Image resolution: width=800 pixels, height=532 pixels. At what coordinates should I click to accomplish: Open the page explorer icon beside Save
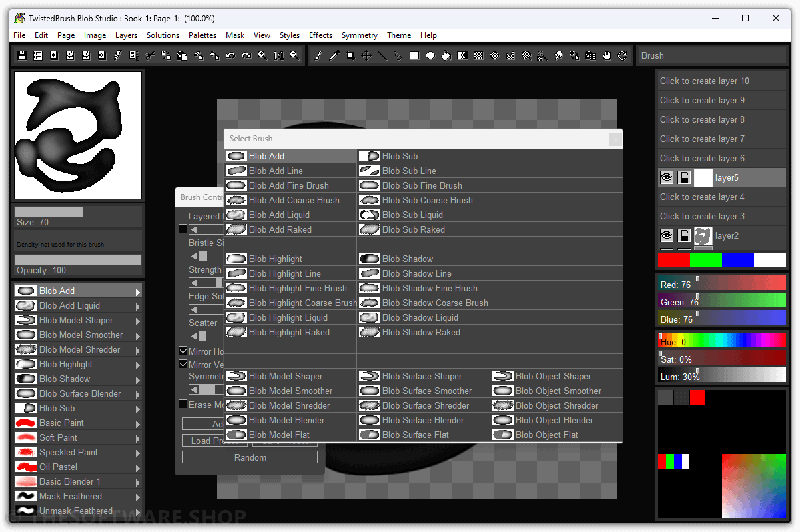click(x=38, y=55)
